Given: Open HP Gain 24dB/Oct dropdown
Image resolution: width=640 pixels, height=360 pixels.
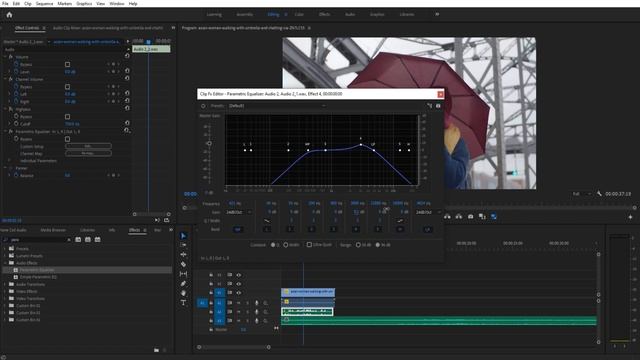Looking at the screenshot, I should point(238,212).
